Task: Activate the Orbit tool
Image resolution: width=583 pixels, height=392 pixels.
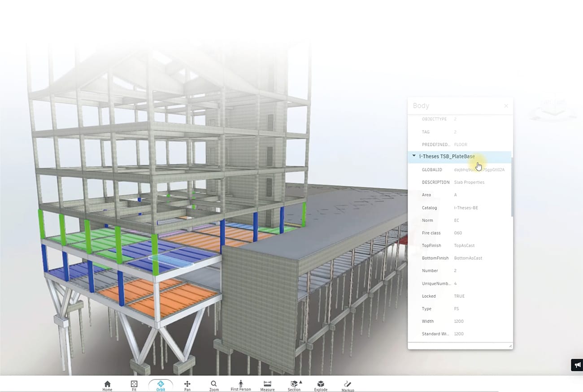Action: point(161,386)
